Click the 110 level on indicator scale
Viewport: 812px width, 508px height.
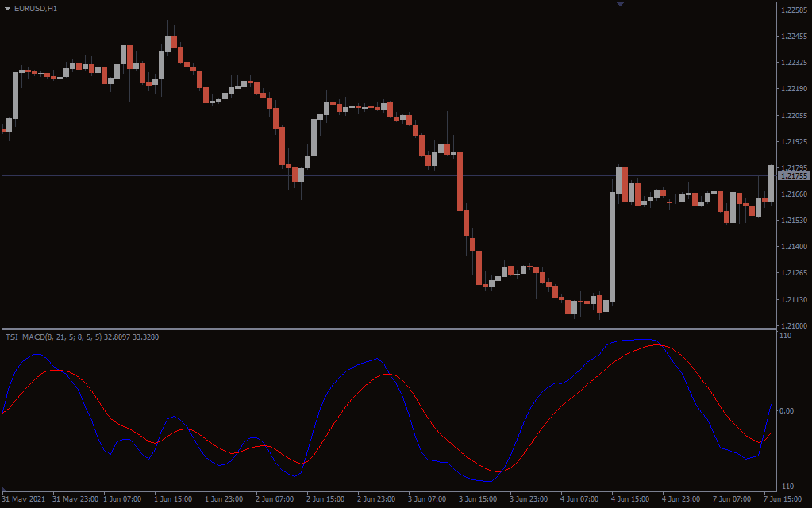786,337
